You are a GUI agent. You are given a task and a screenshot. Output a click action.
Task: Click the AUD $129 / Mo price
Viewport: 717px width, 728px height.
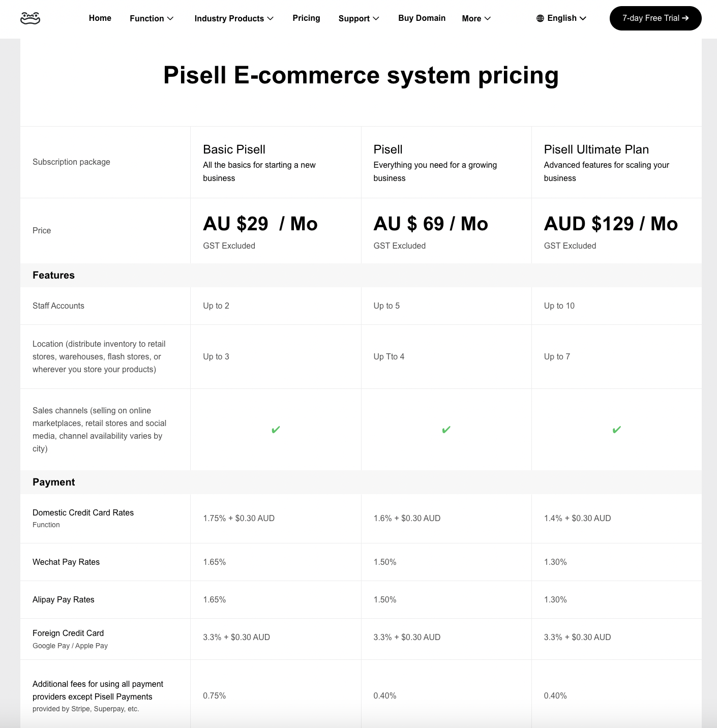611,224
